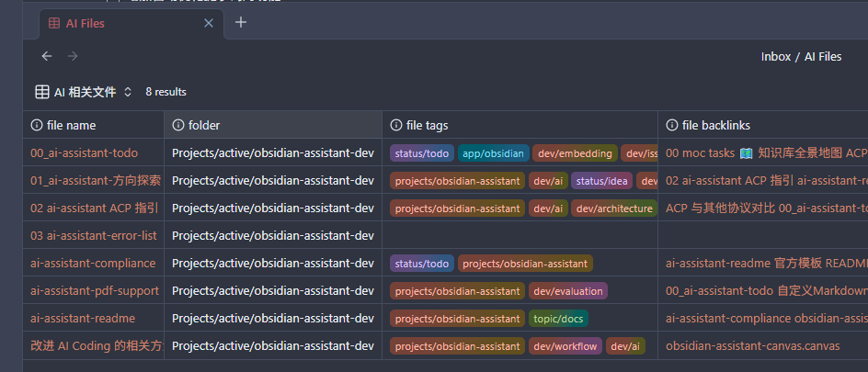Open the 03 ai-assistant-error-list file
The width and height of the screenshot is (868, 372).
[94, 236]
